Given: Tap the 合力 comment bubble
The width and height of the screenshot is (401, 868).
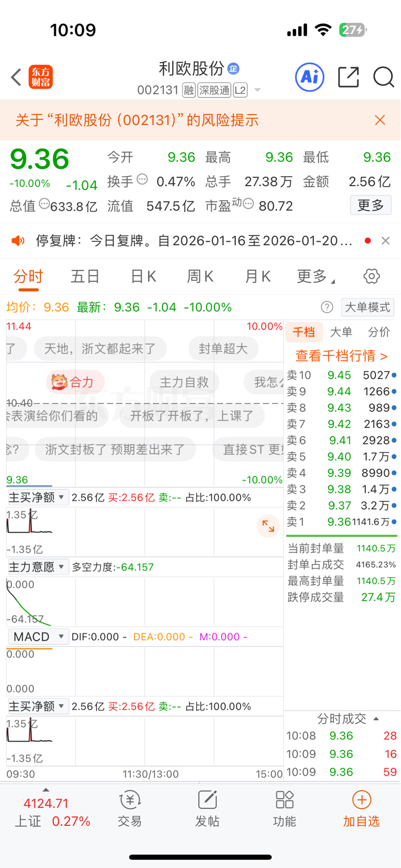Looking at the screenshot, I should 76,382.
